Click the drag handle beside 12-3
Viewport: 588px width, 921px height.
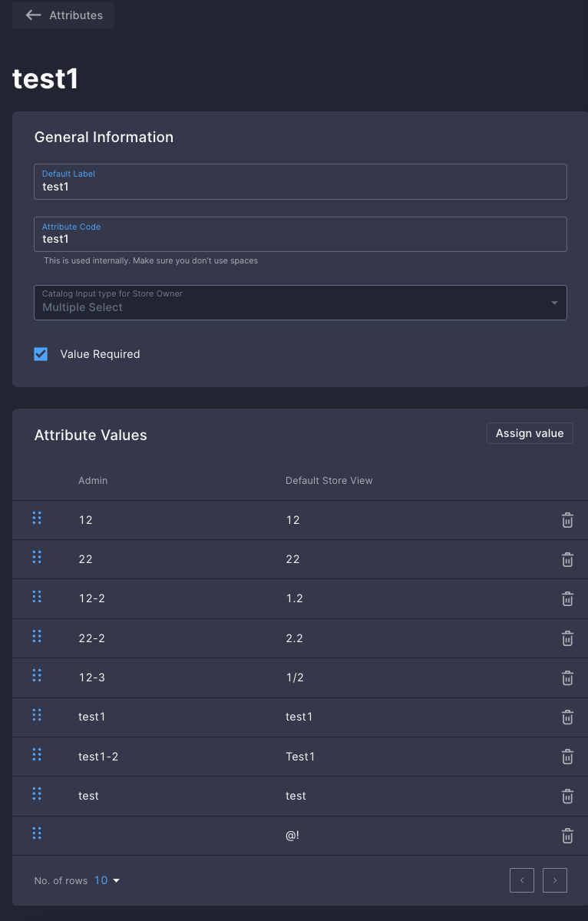click(x=37, y=675)
